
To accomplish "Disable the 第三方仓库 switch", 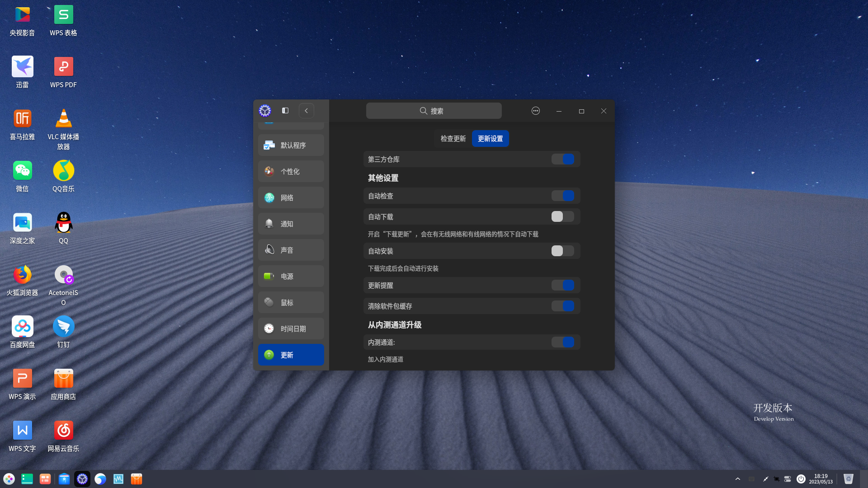I will pyautogui.click(x=563, y=159).
